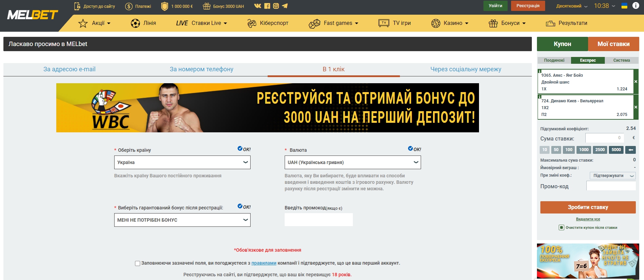Open the Купон tab
This screenshot has height=280, width=644.
click(563, 44)
